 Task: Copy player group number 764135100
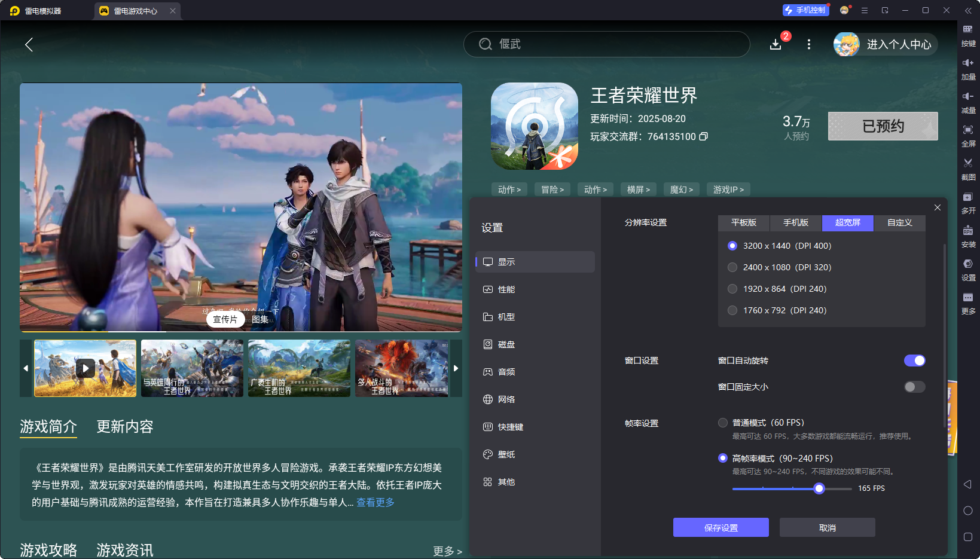704,136
